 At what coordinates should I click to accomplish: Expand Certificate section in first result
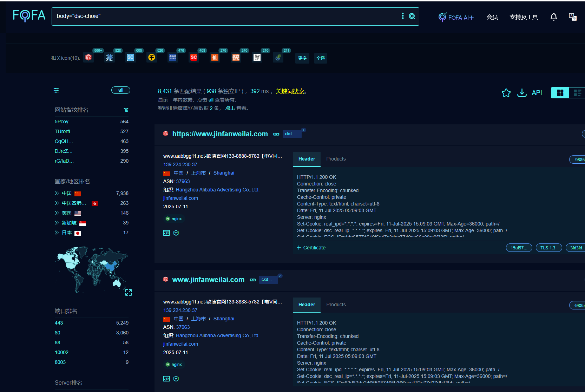[311, 248]
